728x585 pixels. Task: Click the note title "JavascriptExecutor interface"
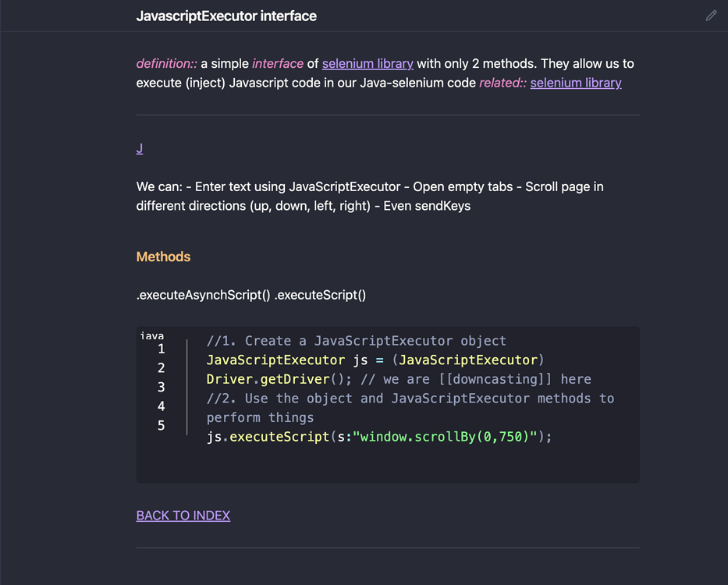tap(226, 16)
